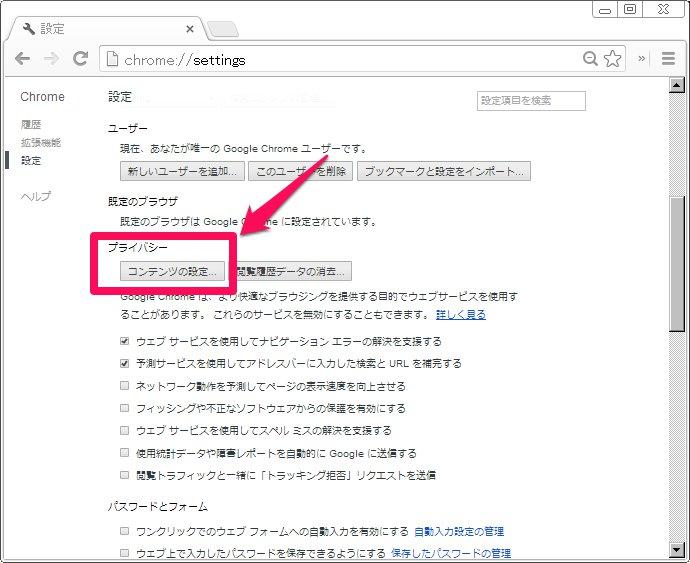This screenshot has height=563, width=690.
Task: Click the zoom magnifier icon in the address bar
Action: [590, 59]
